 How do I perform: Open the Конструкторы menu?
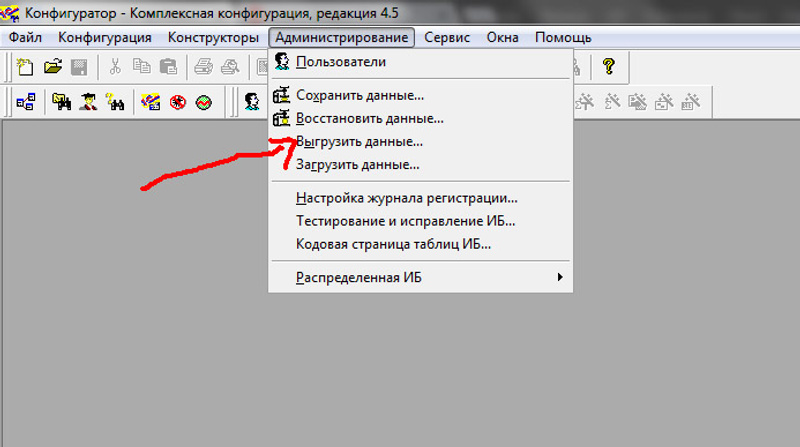[x=213, y=37]
